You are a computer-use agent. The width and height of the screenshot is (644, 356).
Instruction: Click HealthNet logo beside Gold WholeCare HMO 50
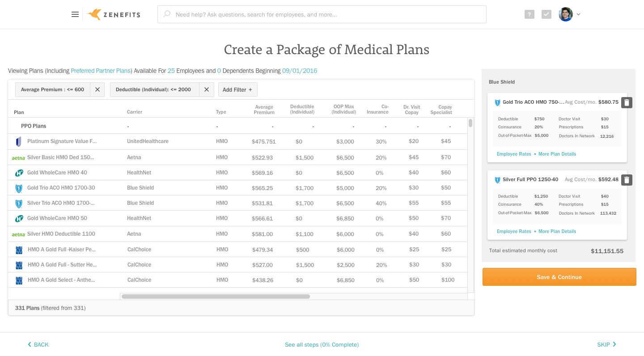[19, 219]
